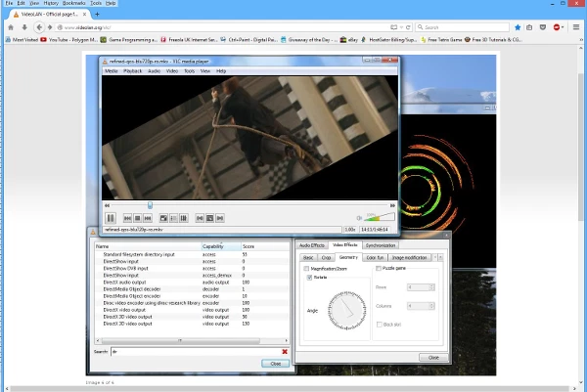Image resolution: width=587 pixels, height=392 pixels.
Task: Toggle VLC fullscreen button
Action: point(163,218)
